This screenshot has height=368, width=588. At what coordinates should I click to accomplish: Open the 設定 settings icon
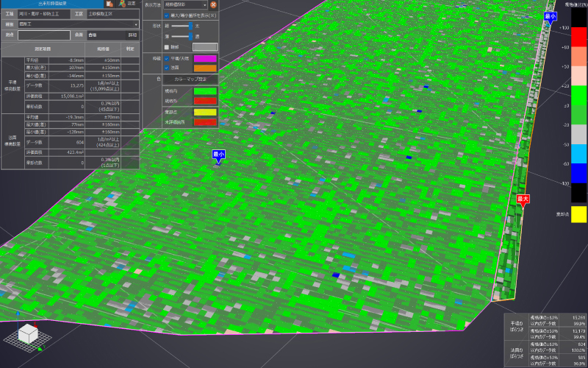point(126,4)
